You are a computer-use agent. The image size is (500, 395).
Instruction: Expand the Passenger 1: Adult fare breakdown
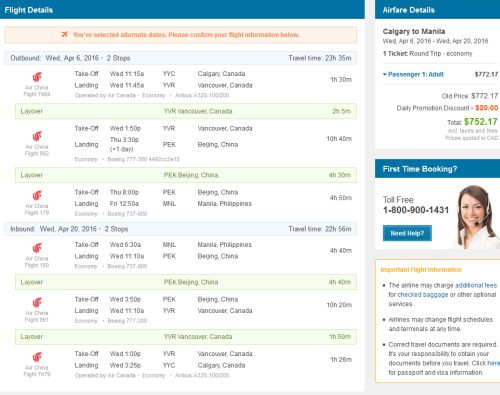click(x=413, y=74)
